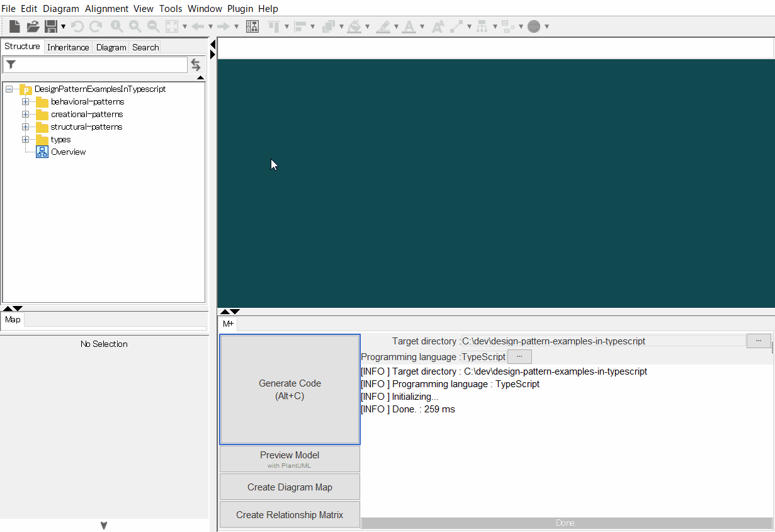Expand the behavioral-patterns folder

[x=25, y=102]
